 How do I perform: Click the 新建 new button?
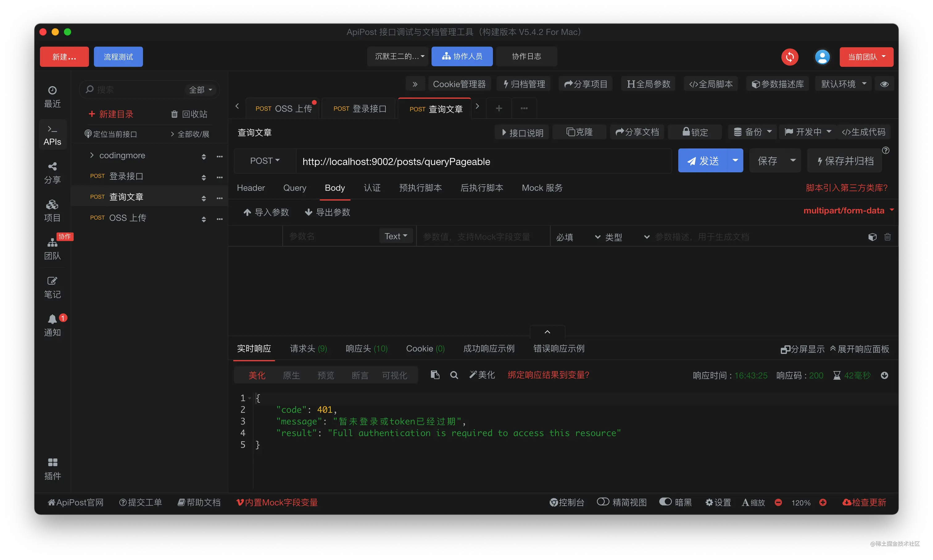(x=64, y=57)
